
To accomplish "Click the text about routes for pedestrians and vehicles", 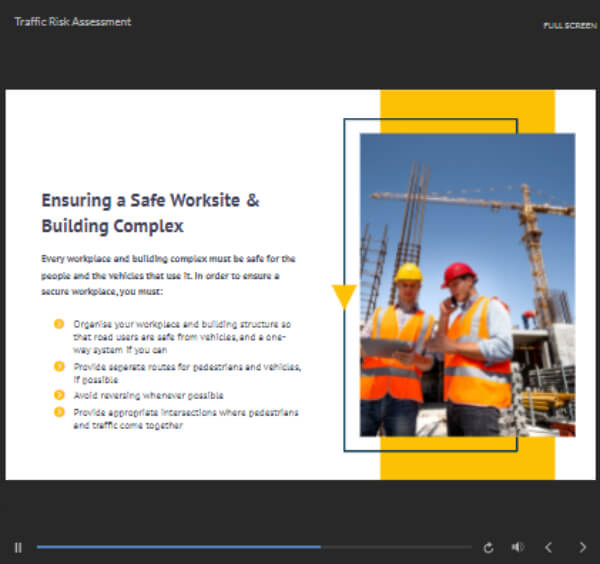I will (186, 373).
